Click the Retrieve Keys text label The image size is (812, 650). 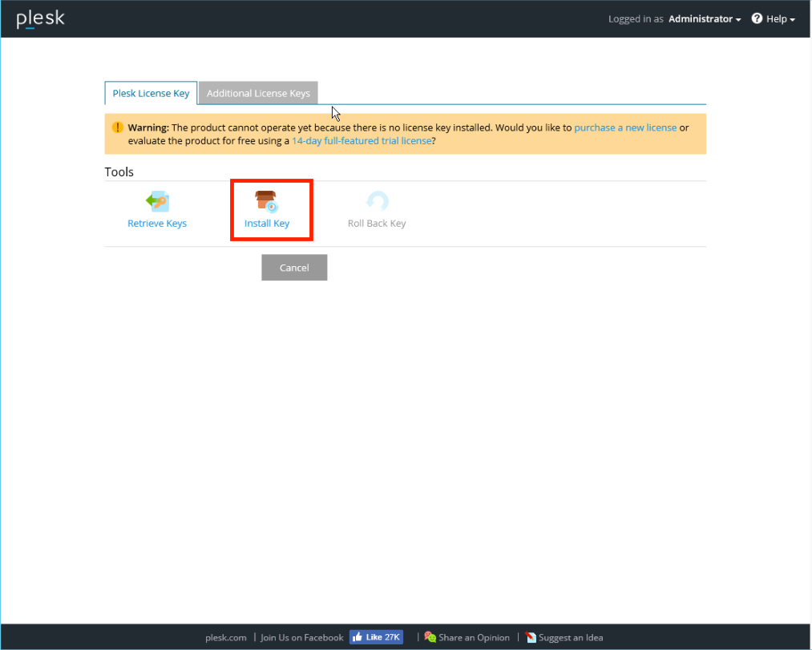click(x=157, y=224)
